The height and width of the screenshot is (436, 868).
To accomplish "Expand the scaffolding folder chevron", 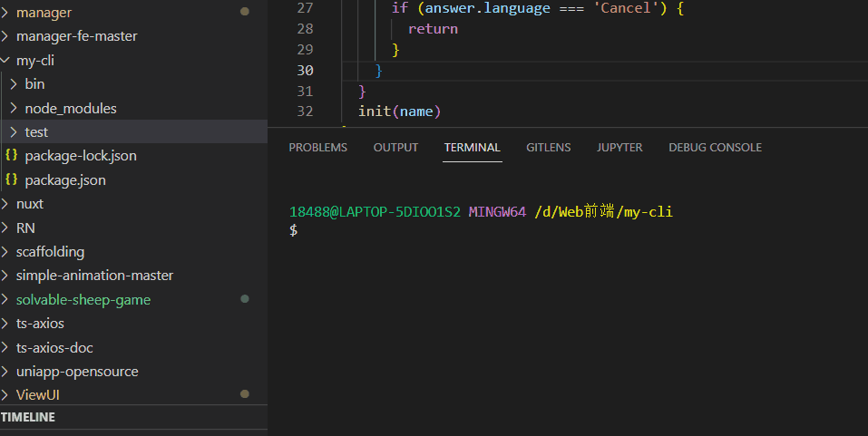I will [5, 252].
